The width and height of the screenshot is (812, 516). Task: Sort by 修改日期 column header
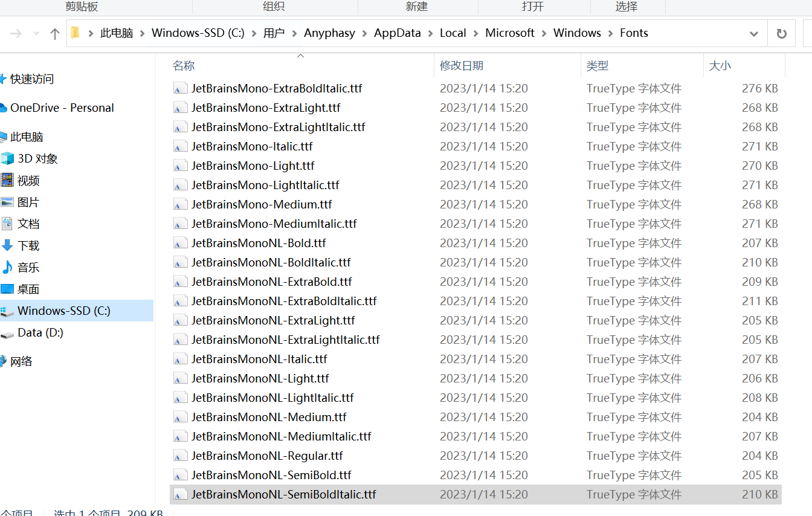pyautogui.click(x=462, y=66)
